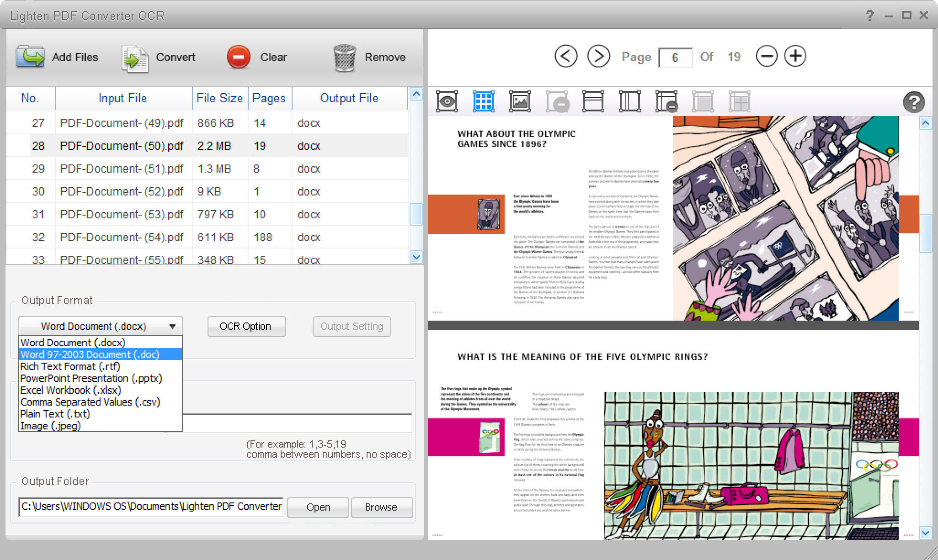Choose PowerPoint Presentation (.pptx) option

click(x=101, y=378)
